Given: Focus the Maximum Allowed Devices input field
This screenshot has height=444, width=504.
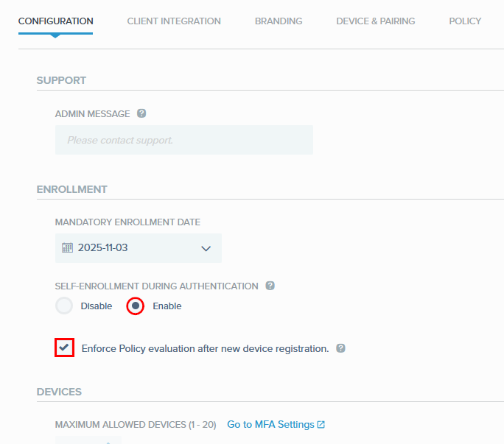Looking at the screenshot, I should tap(88, 440).
